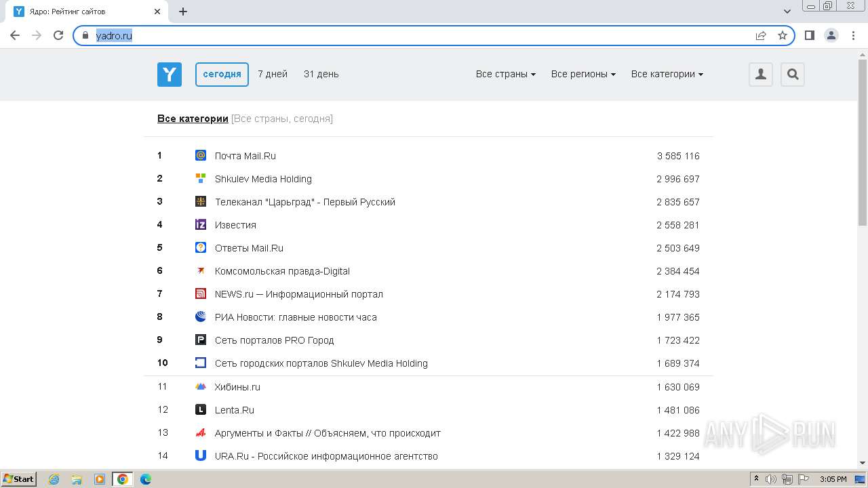
Task: Click the Ответы Mail.Ru favicon
Action: (201, 247)
